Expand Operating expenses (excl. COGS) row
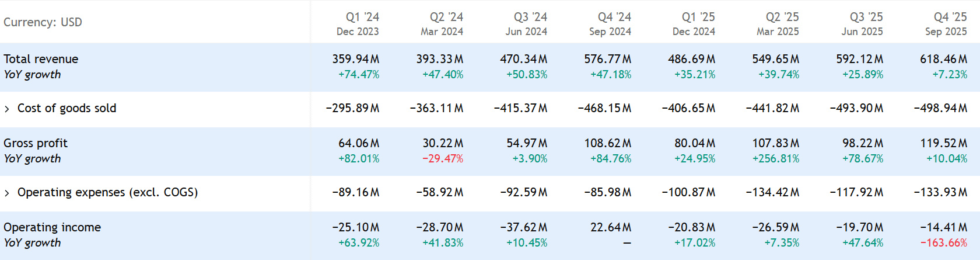Viewport: 980px width, 260px height. pos(7,193)
